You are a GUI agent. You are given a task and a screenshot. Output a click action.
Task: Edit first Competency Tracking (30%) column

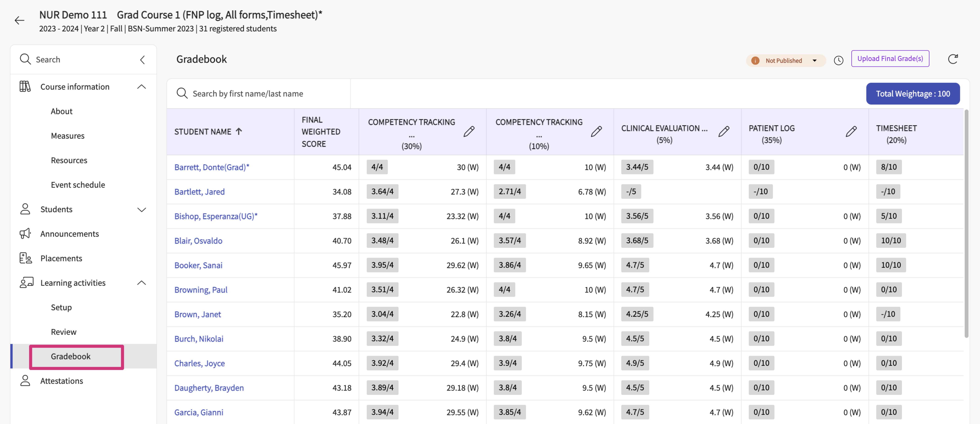tap(469, 132)
